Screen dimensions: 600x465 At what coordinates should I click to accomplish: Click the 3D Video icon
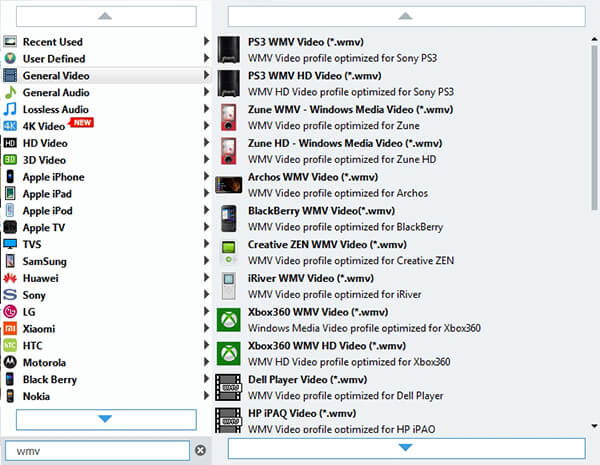[10, 160]
